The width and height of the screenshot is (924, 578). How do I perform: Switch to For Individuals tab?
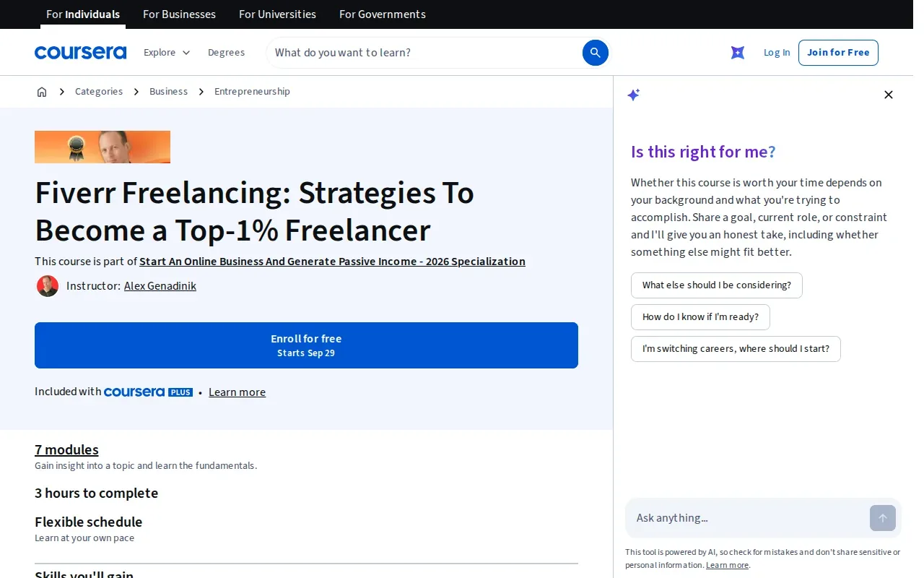[83, 14]
